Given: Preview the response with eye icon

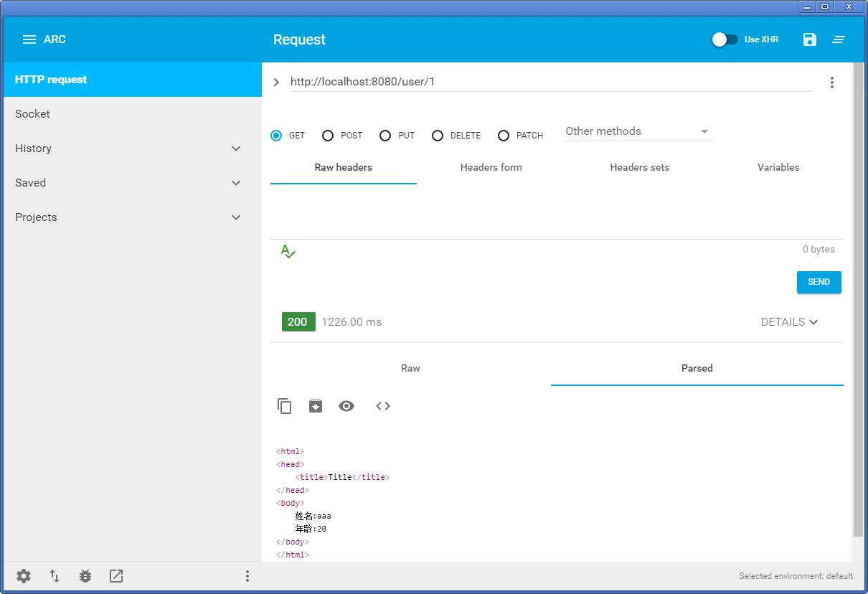Looking at the screenshot, I should click(346, 406).
